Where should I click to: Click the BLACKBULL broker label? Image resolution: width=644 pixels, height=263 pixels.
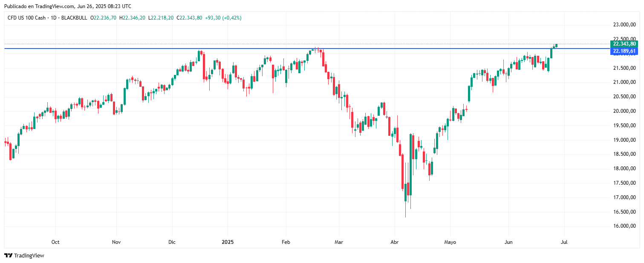[74, 18]
